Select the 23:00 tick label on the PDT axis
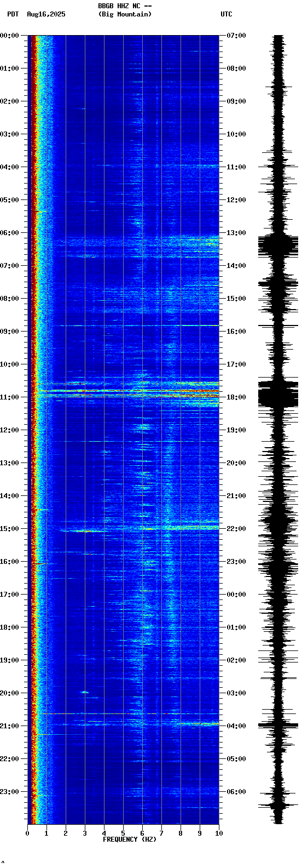 click(x=9, y=792)
